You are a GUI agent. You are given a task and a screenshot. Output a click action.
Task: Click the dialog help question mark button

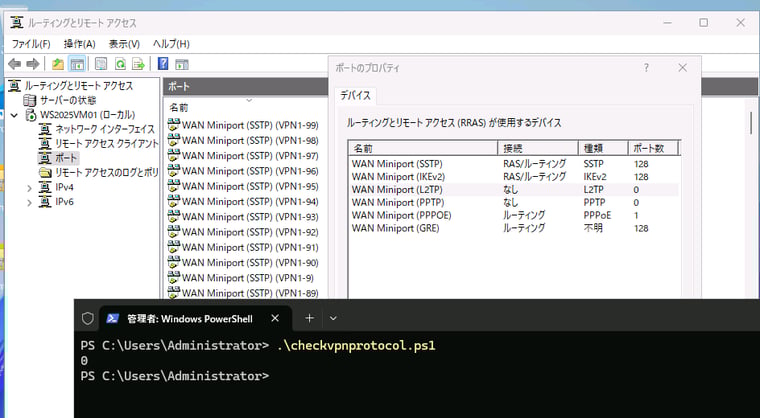(x=646, y=68)
